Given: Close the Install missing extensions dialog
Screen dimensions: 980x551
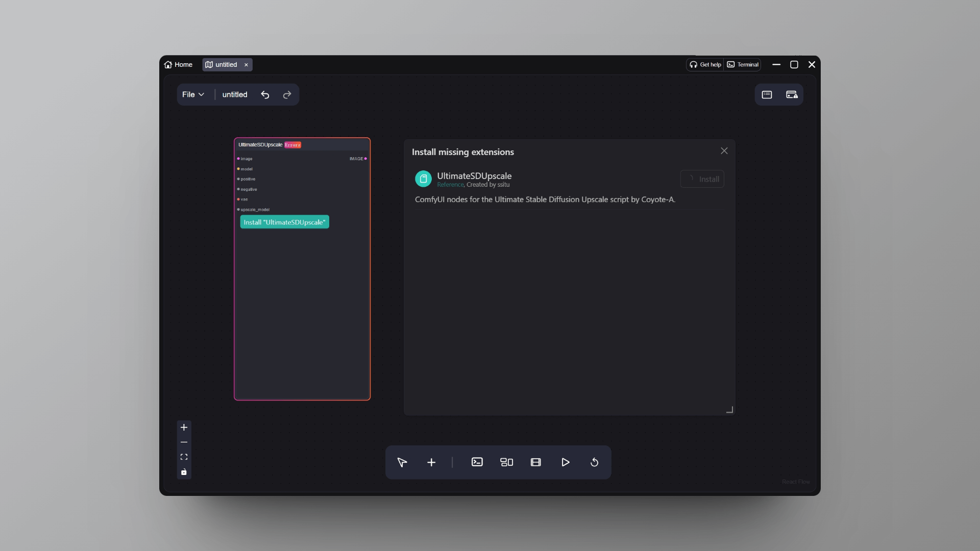Looking at the screenshot, I should pyautogui.click(x=724, y=151).
